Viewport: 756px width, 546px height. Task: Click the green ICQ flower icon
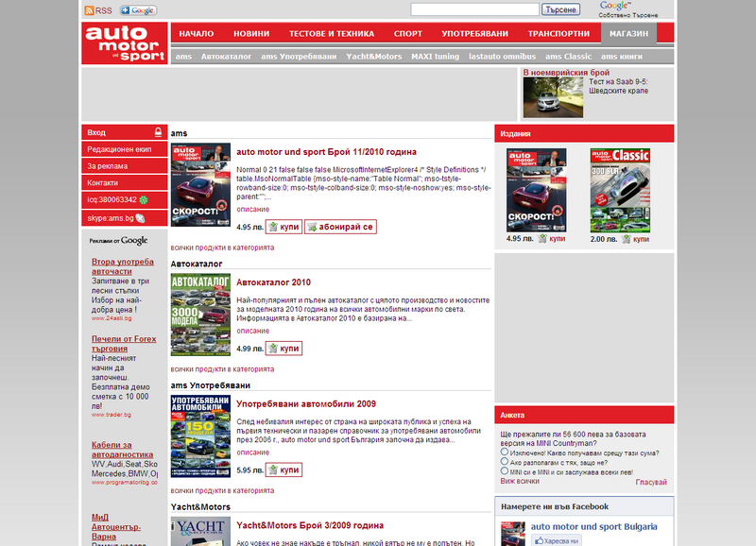pyautogui.click(x=144, y=199)
